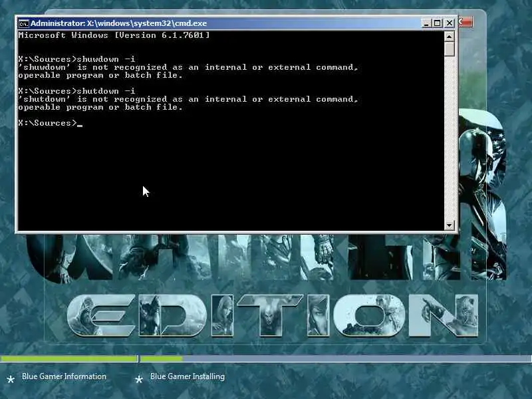Click the console scrollbar up arrow

click(450, 37)
